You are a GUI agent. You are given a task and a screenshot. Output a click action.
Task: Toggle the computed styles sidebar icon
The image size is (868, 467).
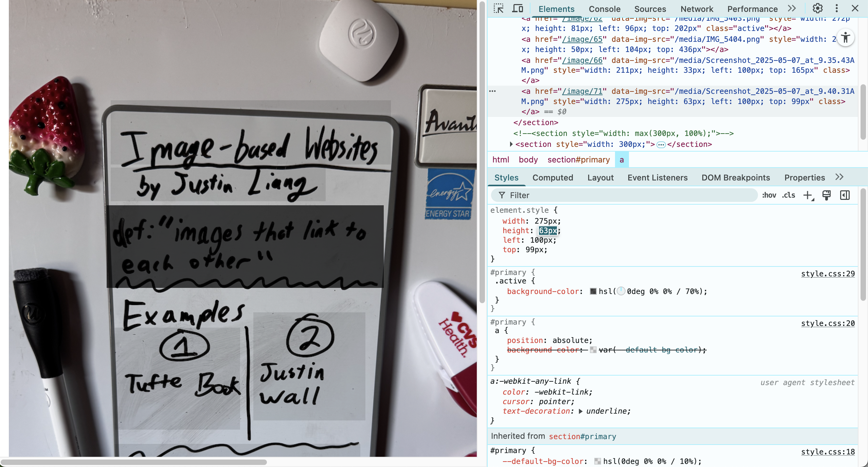(x=845, y=195)
